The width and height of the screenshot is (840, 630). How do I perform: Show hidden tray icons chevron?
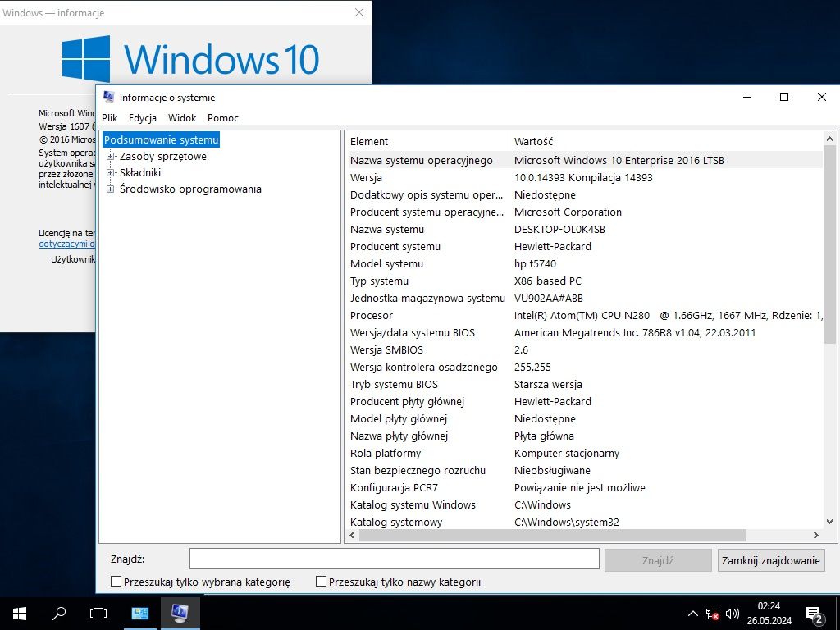click(x=692, y=614)
